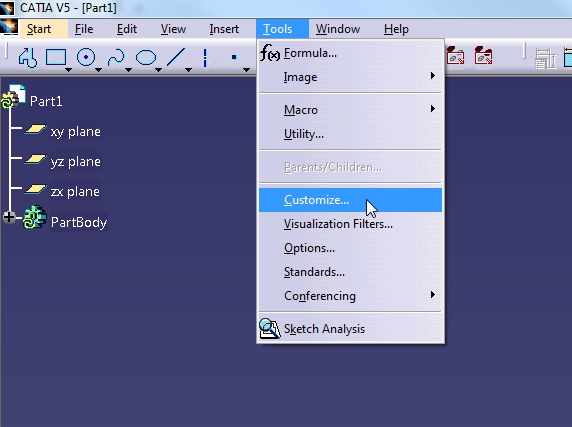Image resolution: width=572 pixels, height=427 pixels.
Task: Click the f(x) Formula icon
Action: click(270, 53)
